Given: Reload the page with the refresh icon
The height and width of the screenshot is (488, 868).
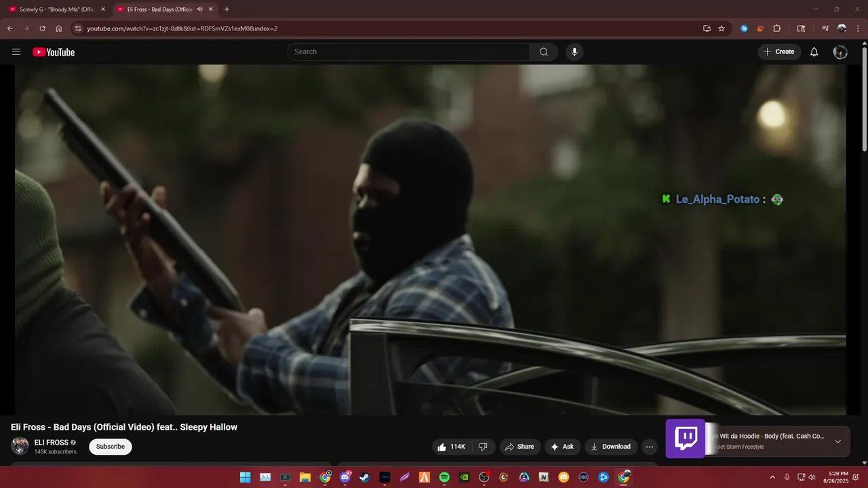Looking at the screenshot, I should tap(42, 28).
